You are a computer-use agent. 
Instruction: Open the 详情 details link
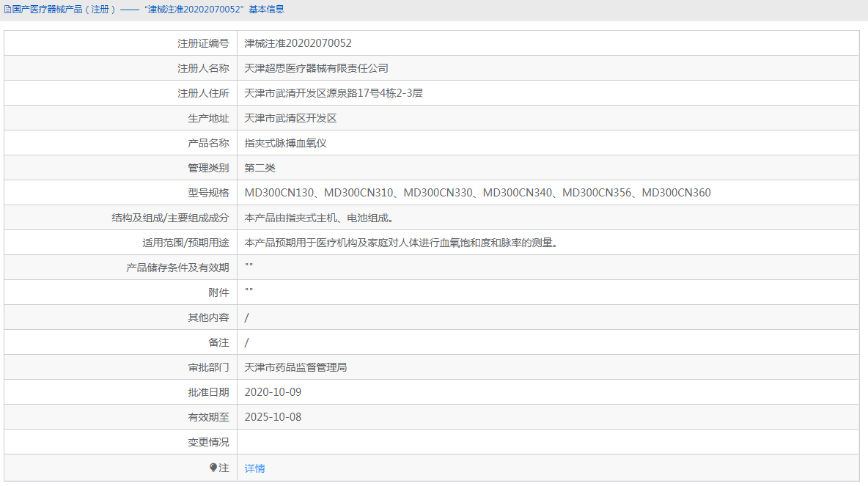coord(254,468)
